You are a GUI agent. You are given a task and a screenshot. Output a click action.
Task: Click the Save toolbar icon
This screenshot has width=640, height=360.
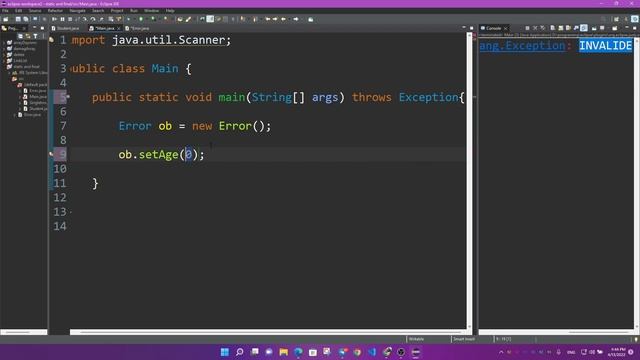18,19
